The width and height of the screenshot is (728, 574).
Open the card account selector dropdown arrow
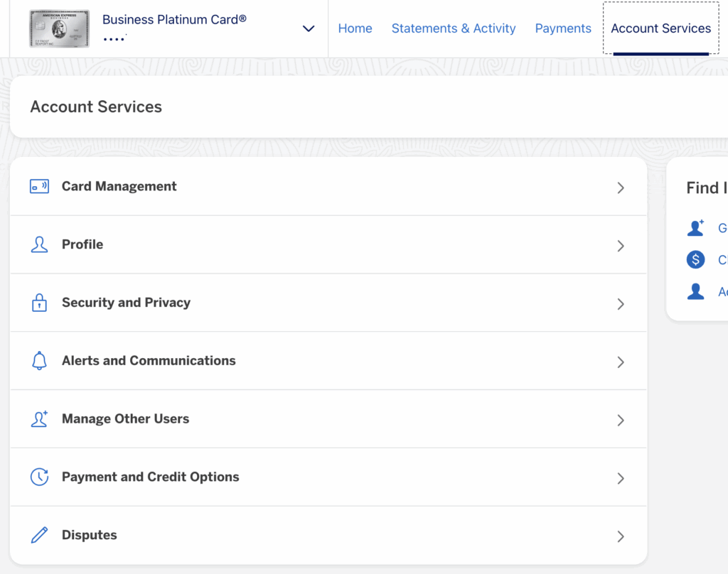(309, 28)
